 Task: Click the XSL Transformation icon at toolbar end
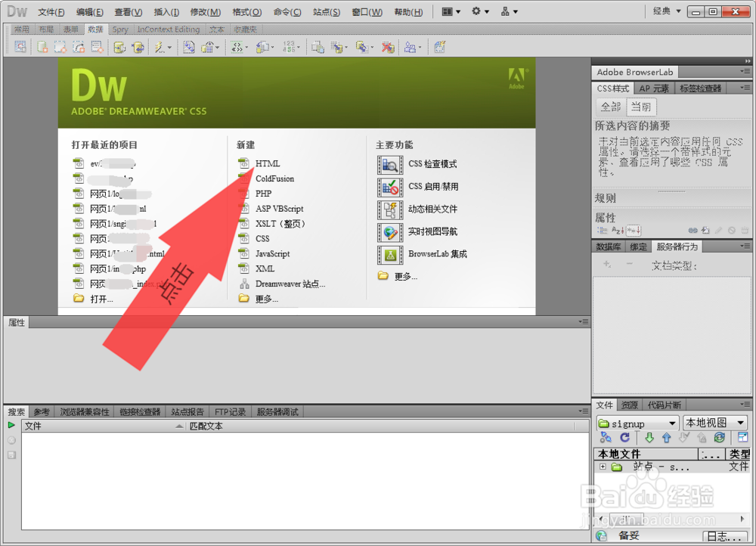pyautogui.click(x=439, y=47)
